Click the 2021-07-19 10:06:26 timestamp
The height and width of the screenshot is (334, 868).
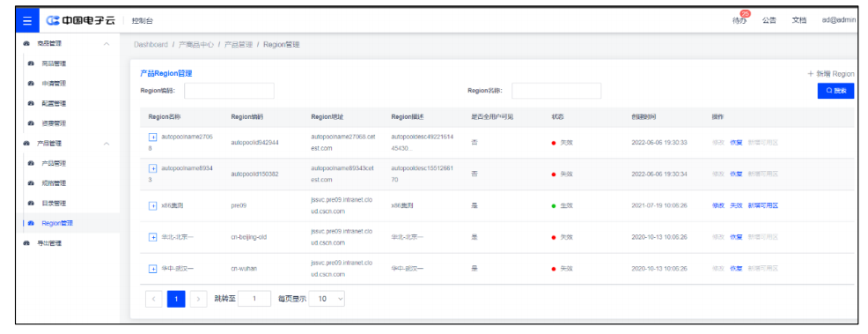pyautogui.click(x=659, y=205)
